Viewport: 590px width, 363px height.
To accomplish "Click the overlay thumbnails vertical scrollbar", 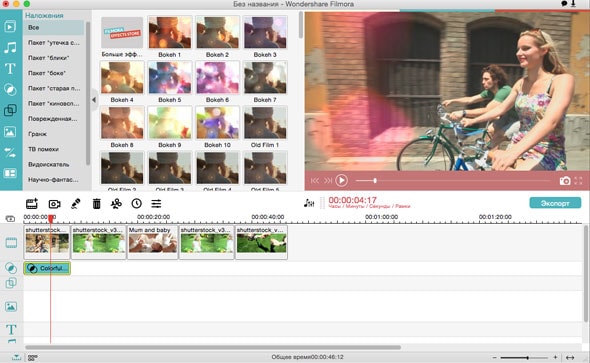I will 301,25.
